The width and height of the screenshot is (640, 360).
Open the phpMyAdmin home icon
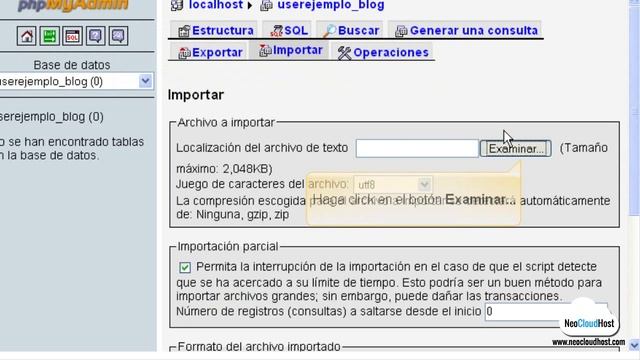(27, 36)
